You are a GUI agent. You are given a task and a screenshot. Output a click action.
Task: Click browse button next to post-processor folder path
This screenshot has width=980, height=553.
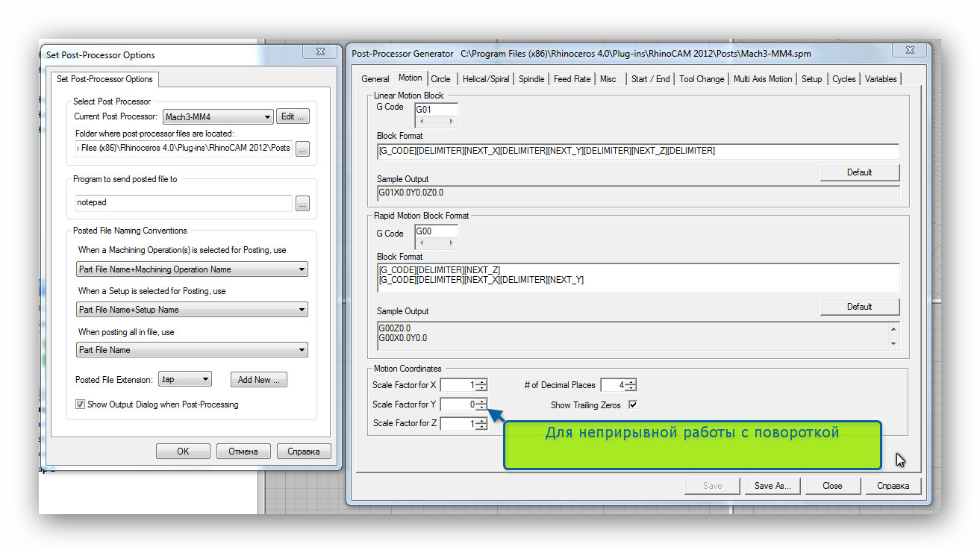[x=302, y=149]
